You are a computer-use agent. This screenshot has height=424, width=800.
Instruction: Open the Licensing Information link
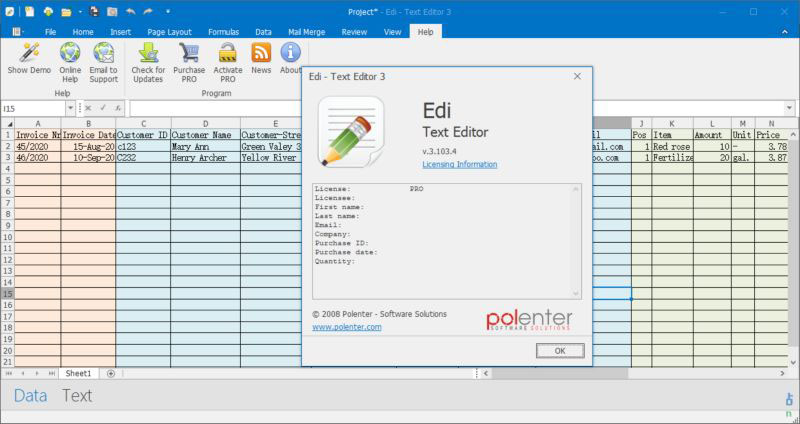[460, 164]
